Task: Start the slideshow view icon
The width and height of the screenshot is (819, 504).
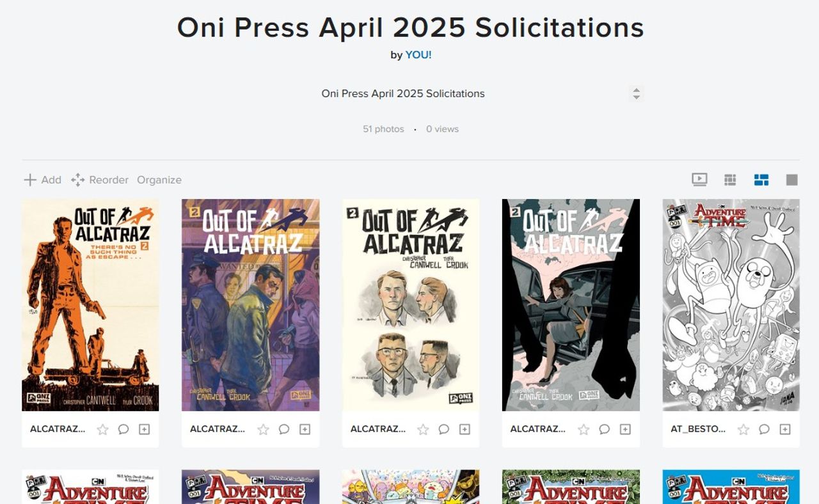Action: click(x=699, y=180)
